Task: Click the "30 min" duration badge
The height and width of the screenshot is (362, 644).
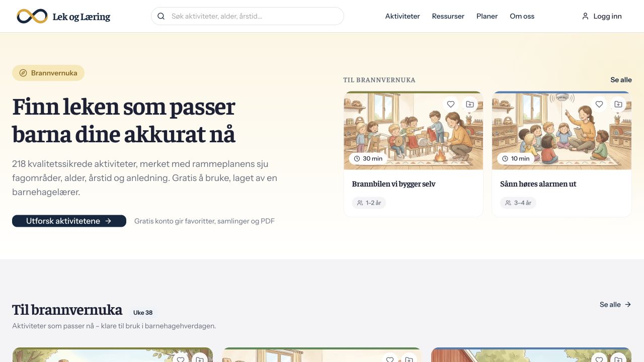Action: pos(368,158)
